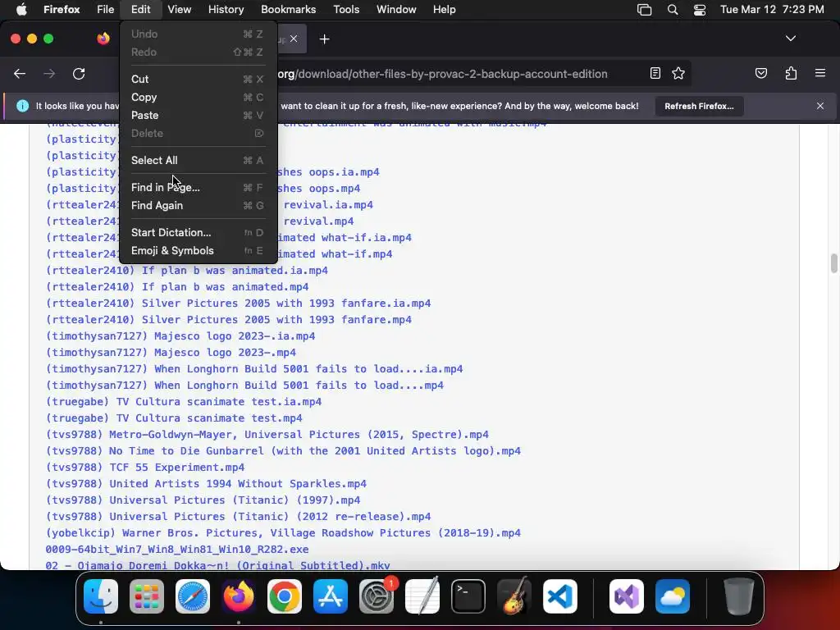Open the Firefox hamburger application menu

pyautogui.click(x=820, y=73)
